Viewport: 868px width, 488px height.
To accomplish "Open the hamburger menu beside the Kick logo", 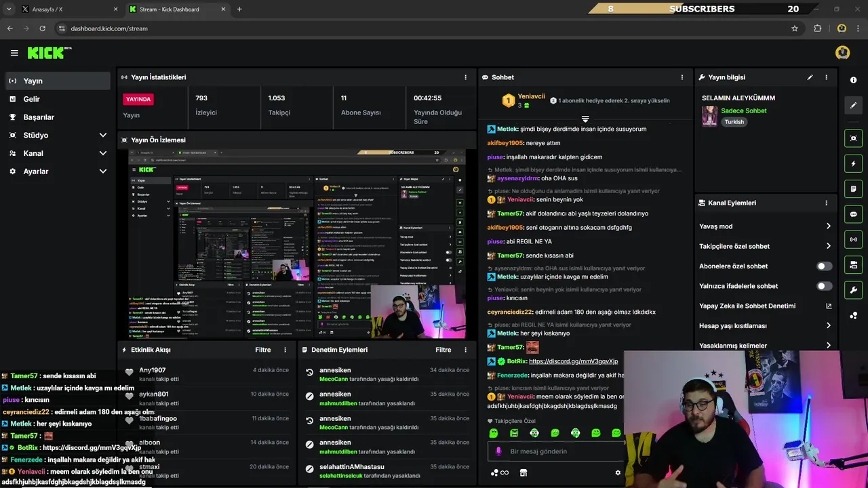I will (14, 53).
